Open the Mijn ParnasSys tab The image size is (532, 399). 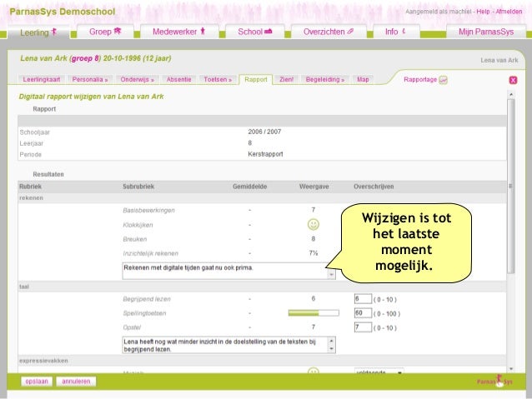[486, 32]
